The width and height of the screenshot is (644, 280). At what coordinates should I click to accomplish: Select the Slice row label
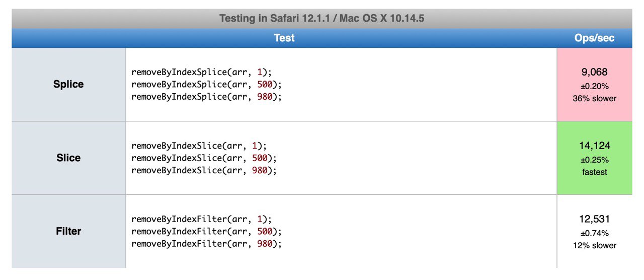point(68,158)
